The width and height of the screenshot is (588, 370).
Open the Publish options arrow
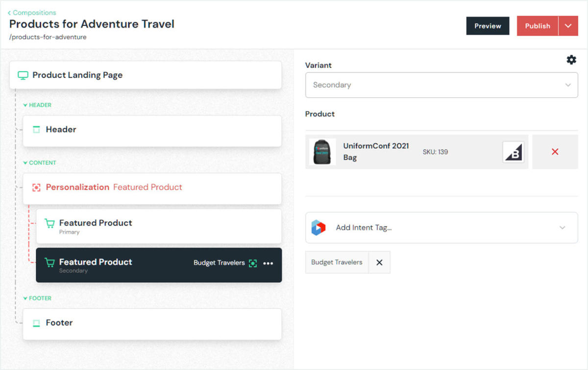pos(568,26)
